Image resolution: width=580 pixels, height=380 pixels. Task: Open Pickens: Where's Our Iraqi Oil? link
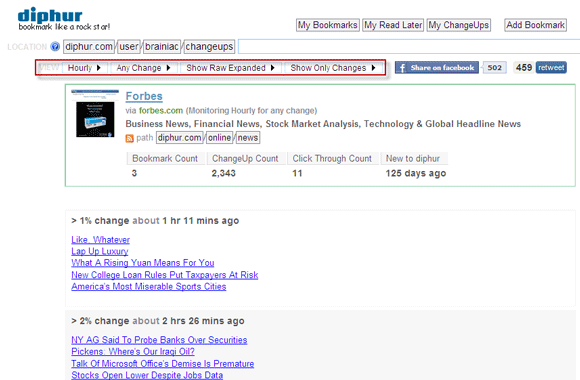click(133, 352)
